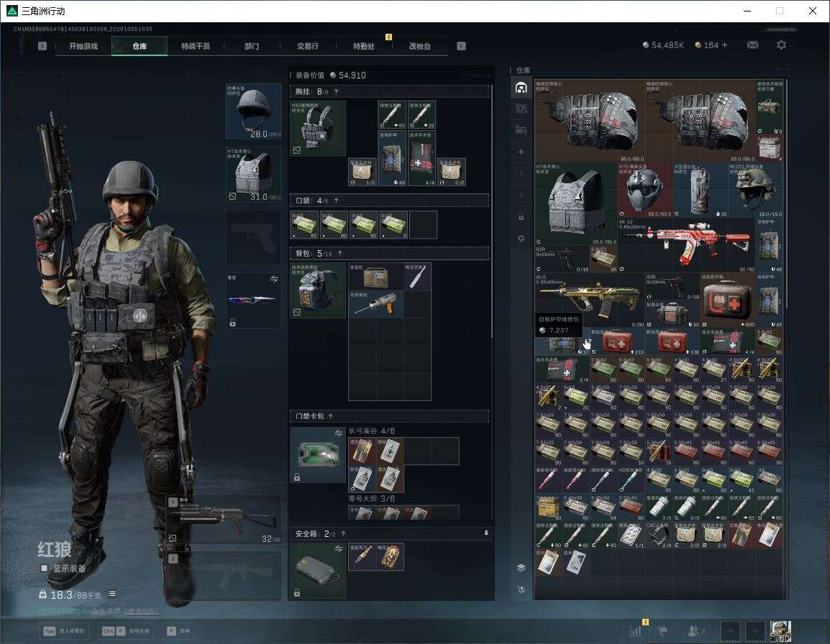Screen dimensions: 830x644
Task: Click the underlined link below weight
Action: 142,611
